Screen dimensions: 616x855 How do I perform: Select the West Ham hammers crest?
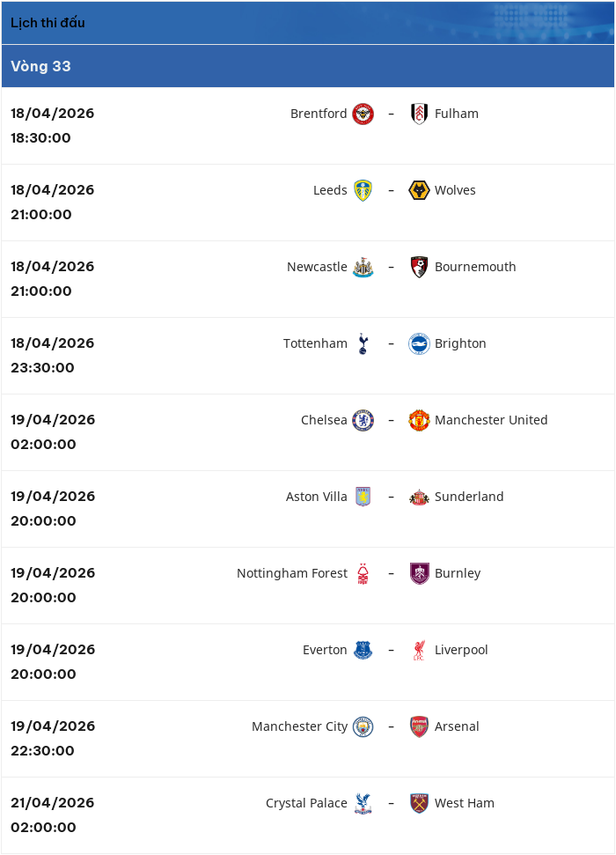point(419,803)
